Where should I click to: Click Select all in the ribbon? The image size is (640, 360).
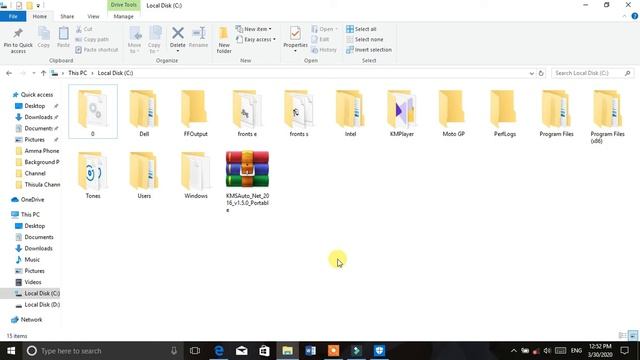pyautogui.click(x=361, y=29)
